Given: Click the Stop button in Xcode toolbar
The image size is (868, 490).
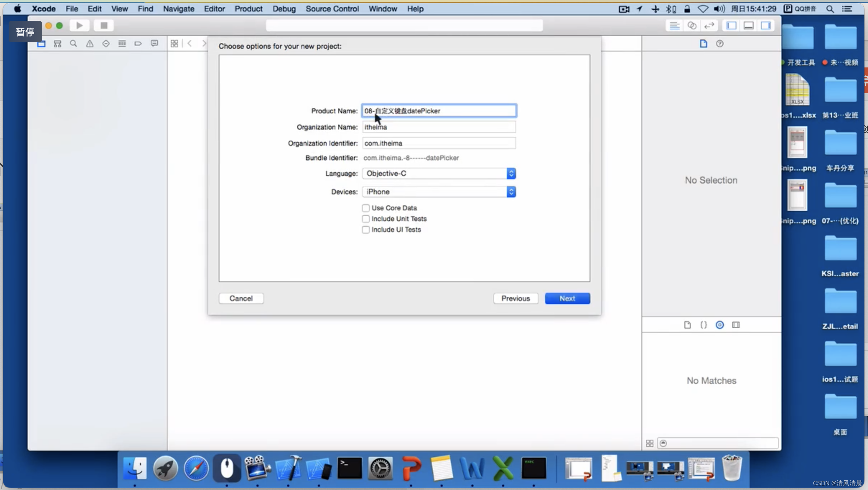Looking at the screenshot, I should click(104, 25).
